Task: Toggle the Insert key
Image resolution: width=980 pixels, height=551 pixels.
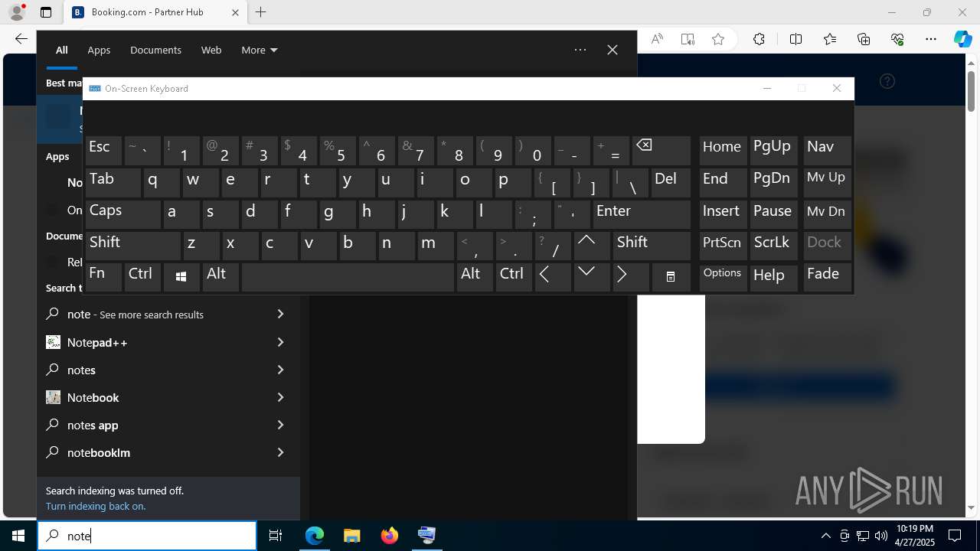Action: coord(723,214)
